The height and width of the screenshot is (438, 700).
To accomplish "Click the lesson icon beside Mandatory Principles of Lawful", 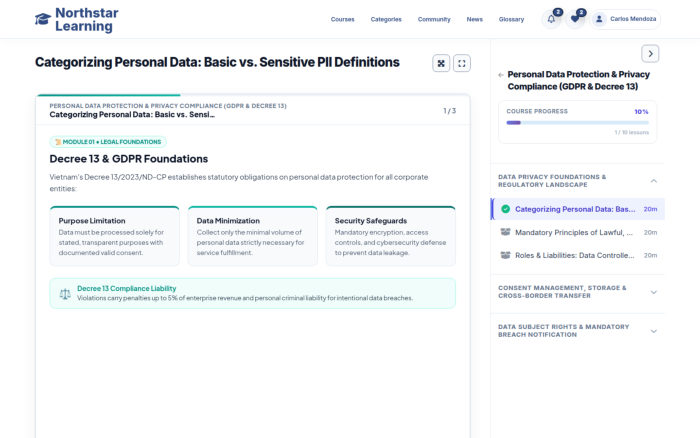I will coord(505,232).
